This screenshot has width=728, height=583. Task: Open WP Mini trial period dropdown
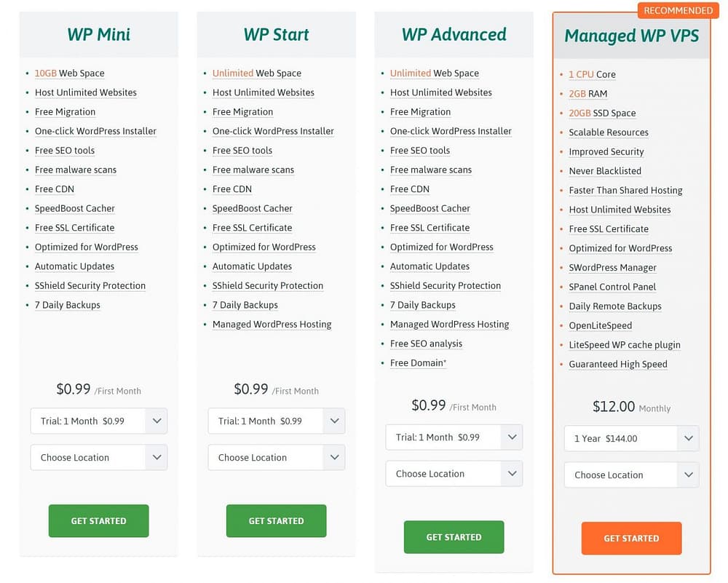99,421
